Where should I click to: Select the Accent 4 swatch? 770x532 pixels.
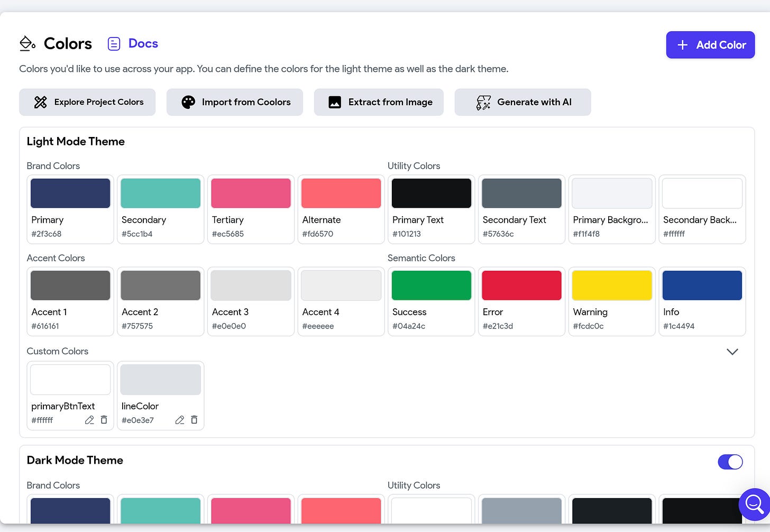pos(341,286)
